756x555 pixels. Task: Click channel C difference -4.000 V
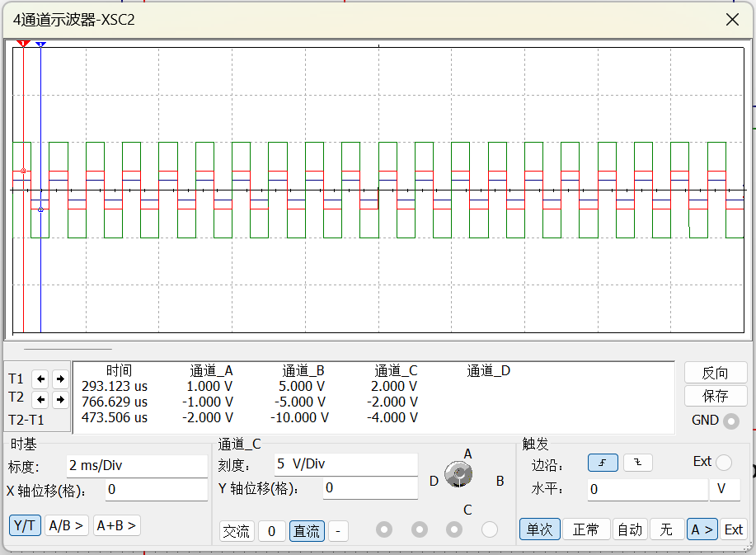coord(392,417)
